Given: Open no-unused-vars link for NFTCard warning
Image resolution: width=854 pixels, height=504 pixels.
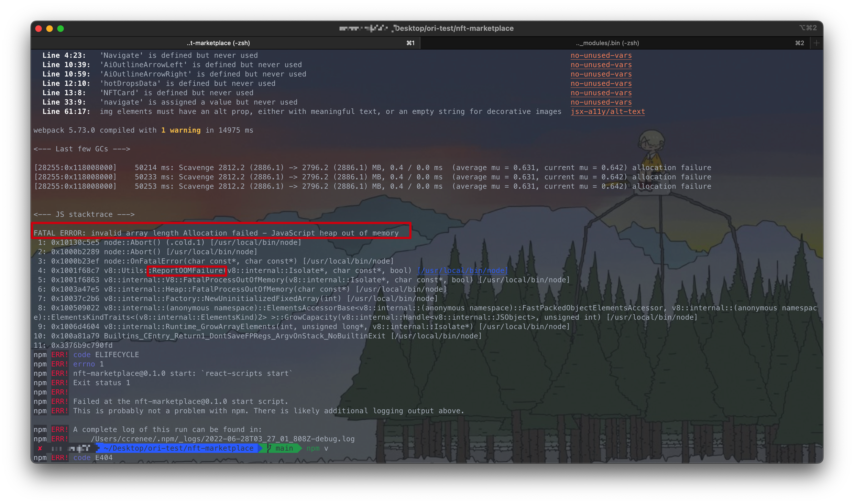Looking at the screenshot, I should 601,93.
